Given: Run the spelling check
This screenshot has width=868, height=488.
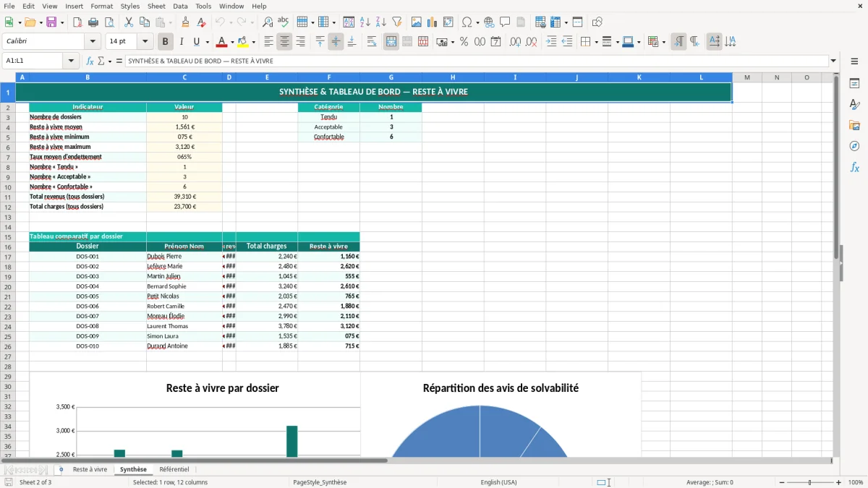Looking at the screenshot, I should pyautogui.click(x=284, y=22).
